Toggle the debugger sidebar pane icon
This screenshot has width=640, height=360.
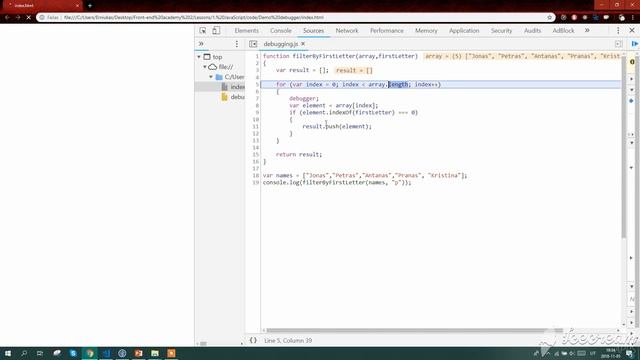click(619, 44)
